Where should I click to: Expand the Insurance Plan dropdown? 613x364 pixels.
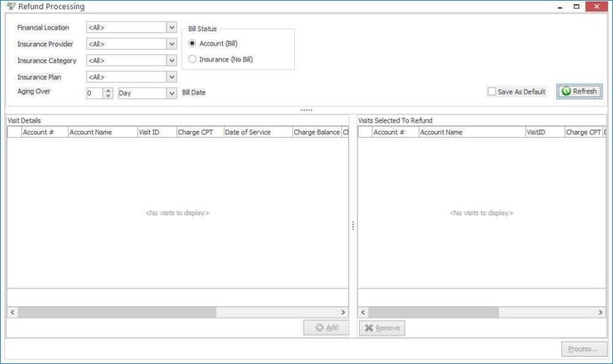coord(171,77)
